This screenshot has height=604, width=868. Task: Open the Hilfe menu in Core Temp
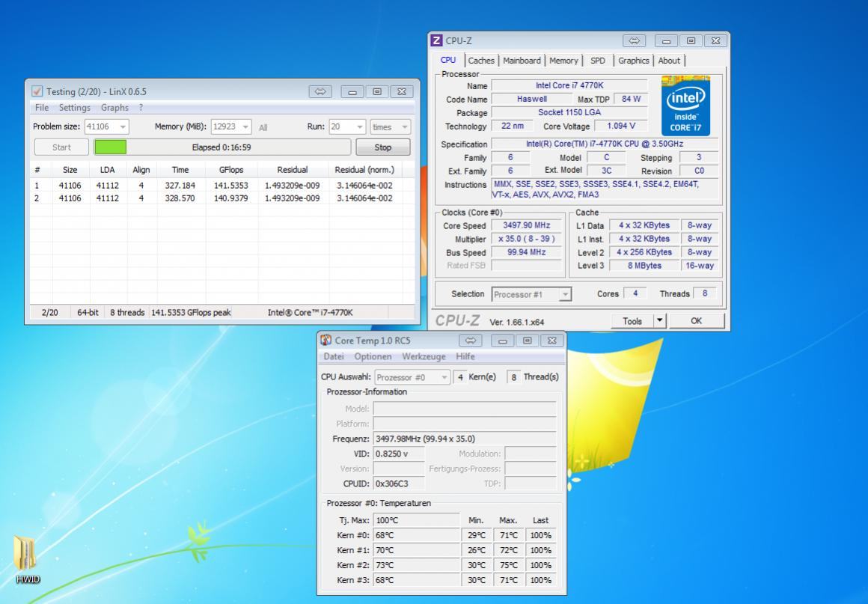[465, 356]
